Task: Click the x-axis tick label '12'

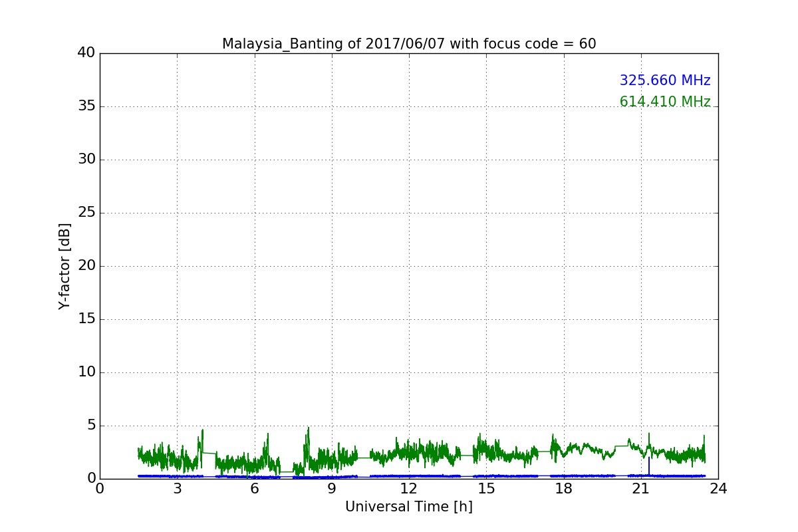Action: tap(409, 489)
